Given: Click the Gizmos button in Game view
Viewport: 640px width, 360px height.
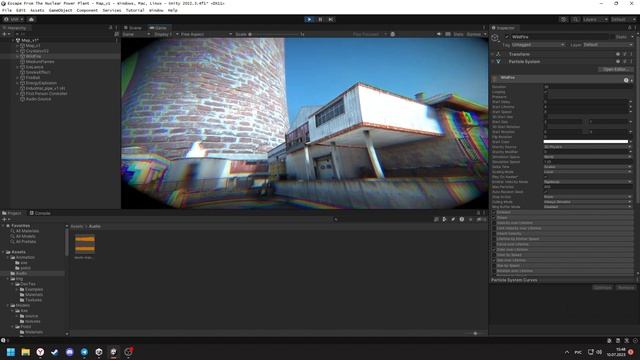Looking at the screenshot, I should coord(473,34).
